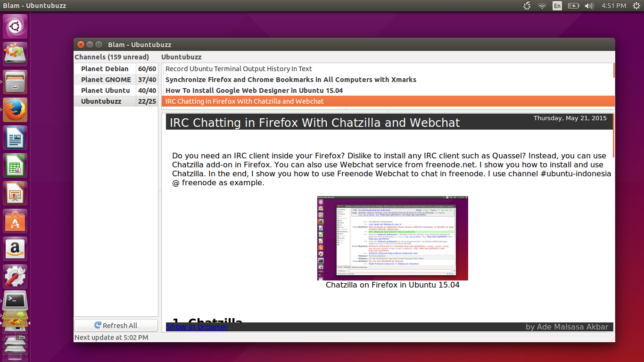Open System Settings wrench icon

16,277
